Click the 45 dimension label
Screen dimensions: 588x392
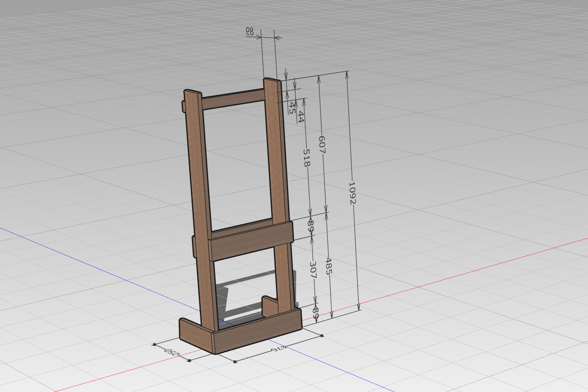click(292, 108)
